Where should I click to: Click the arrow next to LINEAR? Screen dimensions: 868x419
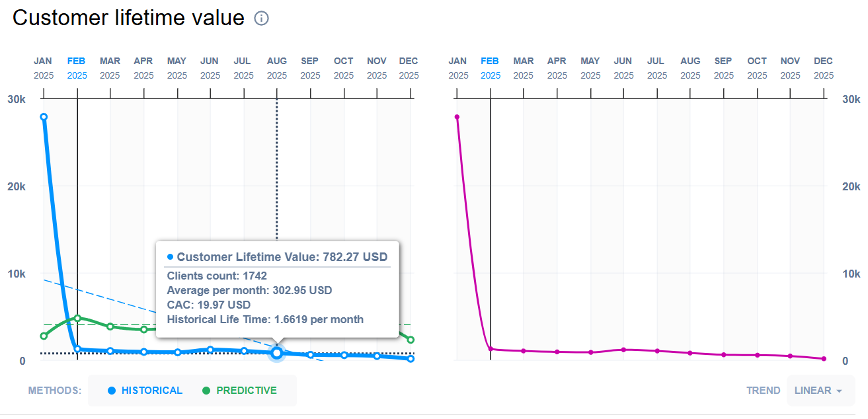click(x=840, y=391)
